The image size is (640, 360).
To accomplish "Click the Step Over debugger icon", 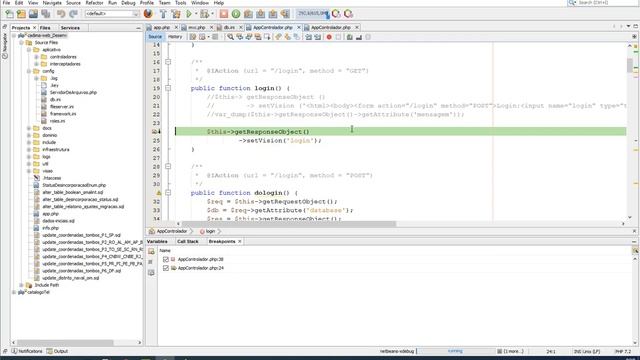I will (x=248, y=14).
